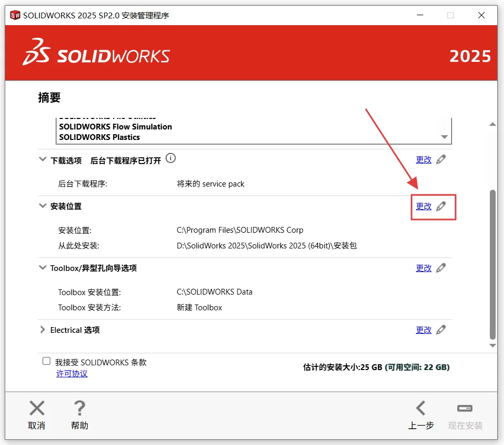The width and height of the screenshot is (504, 445).
Task: Click 将来的 service pack value
Action: [210, 184]
